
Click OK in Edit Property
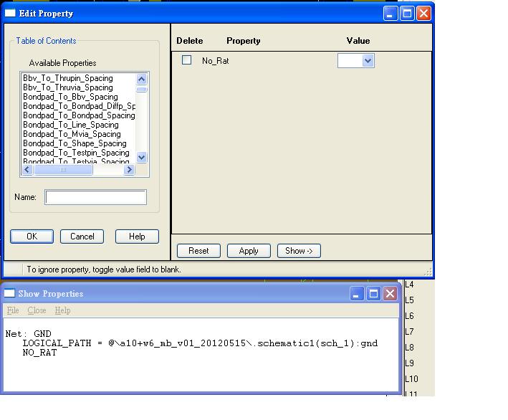tap(32, 237)
